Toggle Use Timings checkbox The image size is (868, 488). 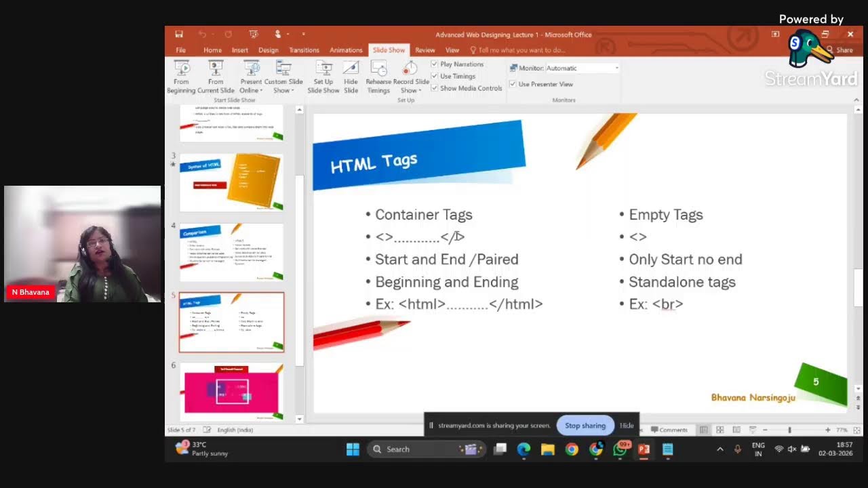coord(435,76)
